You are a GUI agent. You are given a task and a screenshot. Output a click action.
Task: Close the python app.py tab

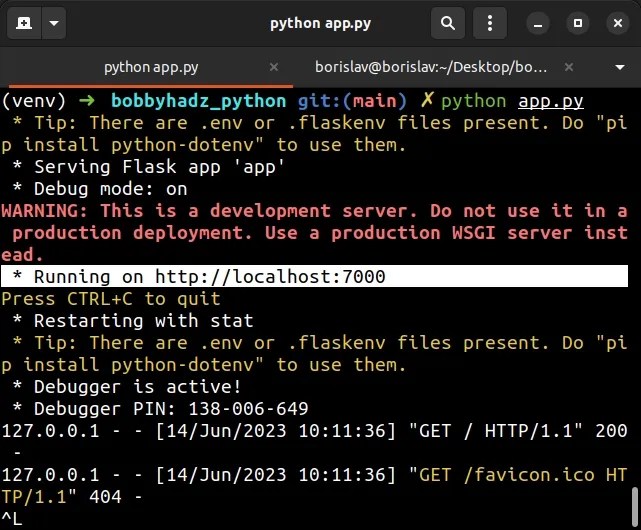274,67
